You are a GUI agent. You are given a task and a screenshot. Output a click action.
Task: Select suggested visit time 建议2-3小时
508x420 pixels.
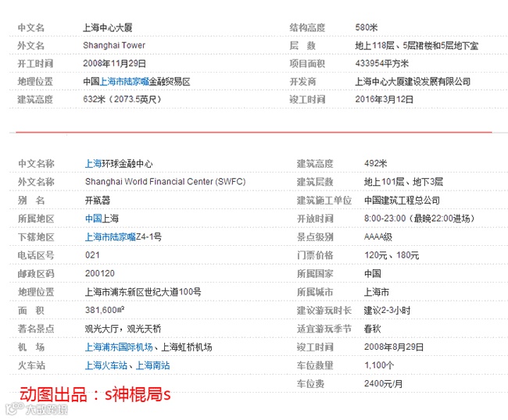[387, 311]
